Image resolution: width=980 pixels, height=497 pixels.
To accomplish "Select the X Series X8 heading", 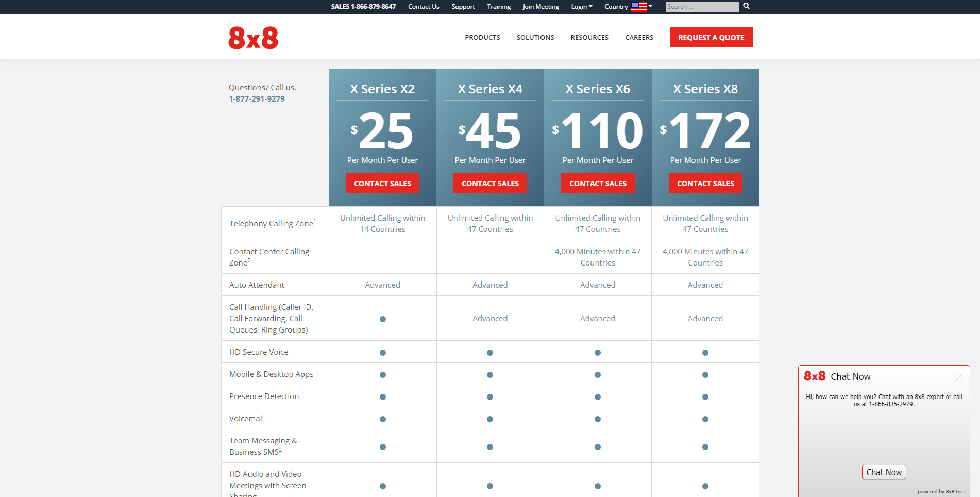I will pyautogui.click(x=705, y=89).
